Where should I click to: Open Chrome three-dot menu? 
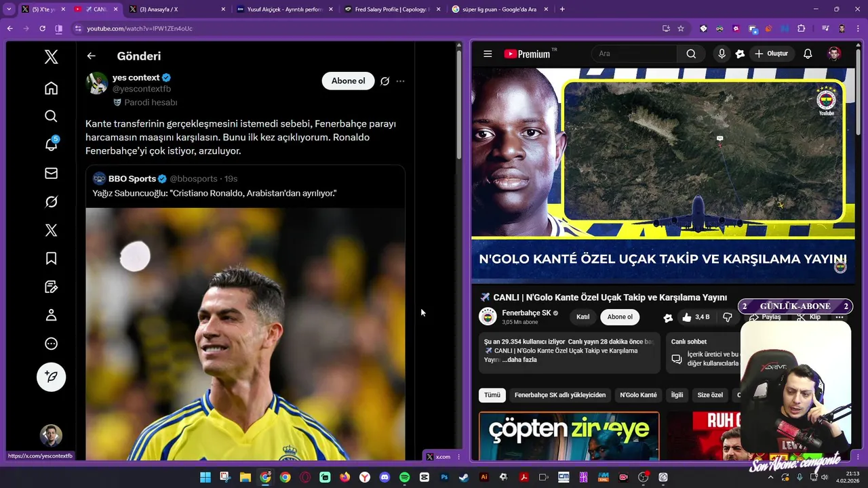click(x=858, y=28)
